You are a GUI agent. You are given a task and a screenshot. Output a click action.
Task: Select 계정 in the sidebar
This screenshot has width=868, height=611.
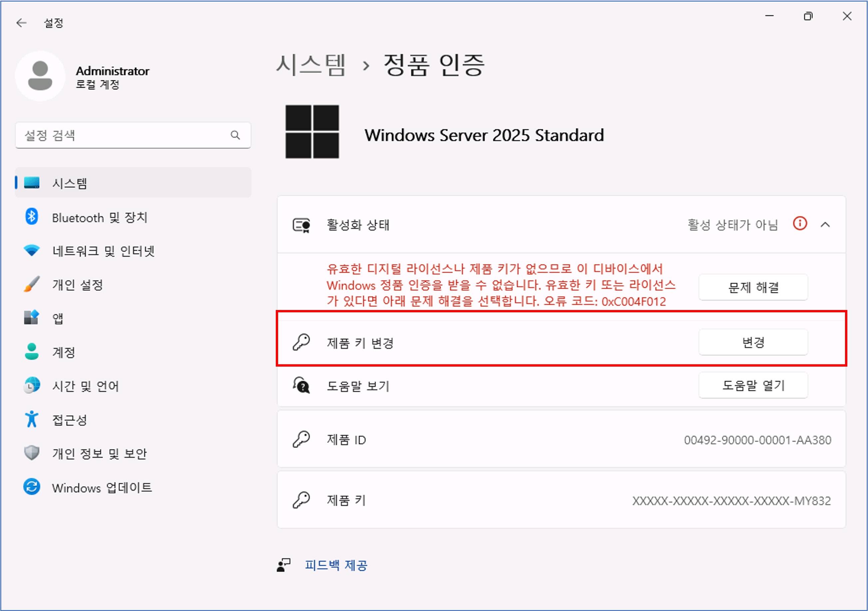64,352
